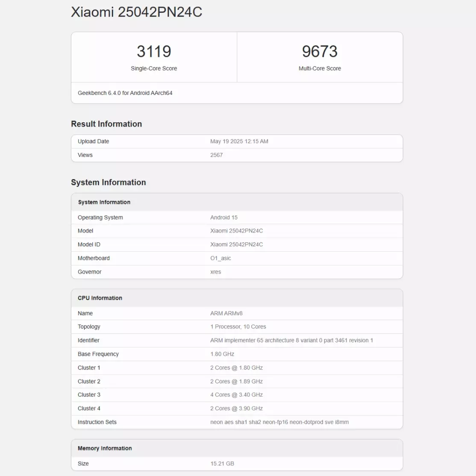Click the Topology label
The image size is (476, 476).
[89, 326]
